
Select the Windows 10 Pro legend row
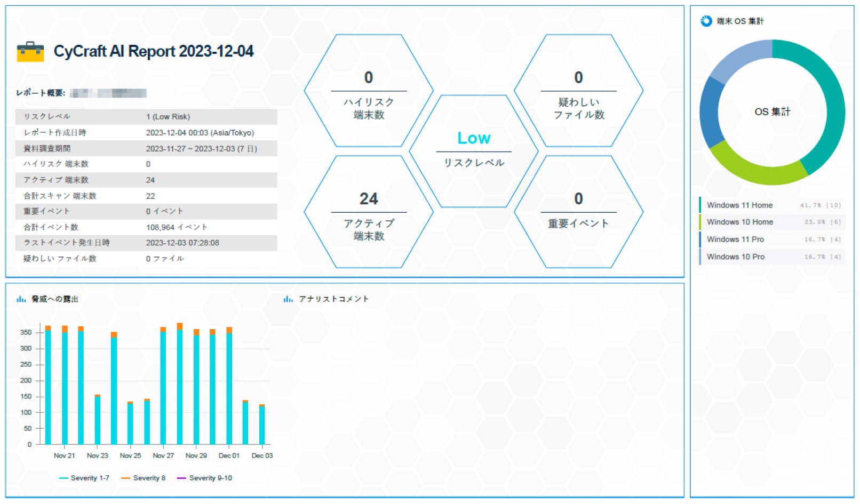(772, 257)
